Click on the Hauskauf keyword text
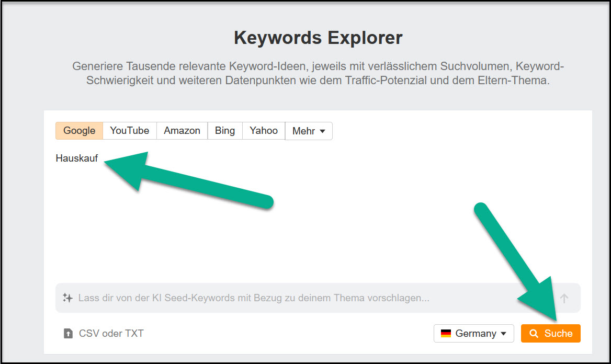The image size is (611, 364). (x=77, y=158)
